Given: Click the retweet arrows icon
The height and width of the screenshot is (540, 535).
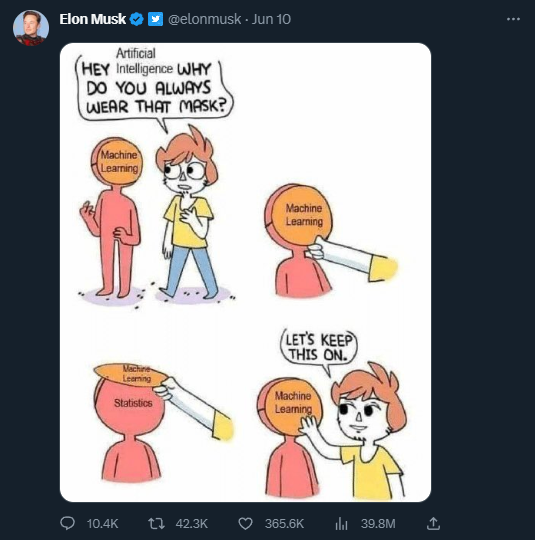Looking at the screenshot, I should click(156, 524).
